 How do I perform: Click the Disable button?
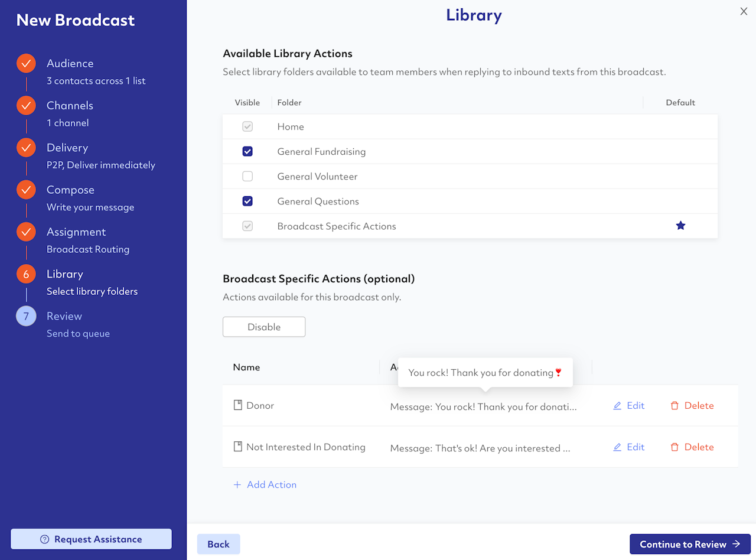pyautogui.click(x=264, y=327)
